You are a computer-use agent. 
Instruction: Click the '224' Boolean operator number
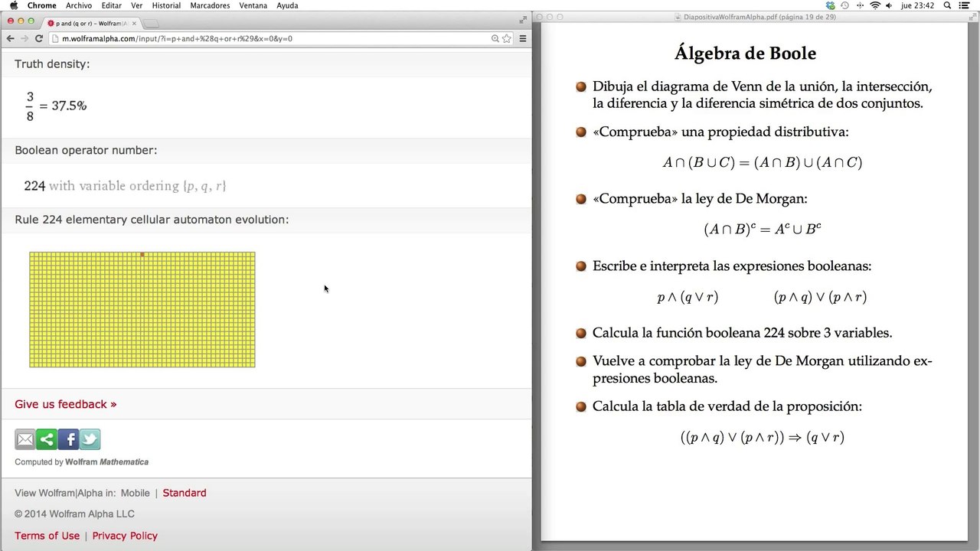[34, 186]
